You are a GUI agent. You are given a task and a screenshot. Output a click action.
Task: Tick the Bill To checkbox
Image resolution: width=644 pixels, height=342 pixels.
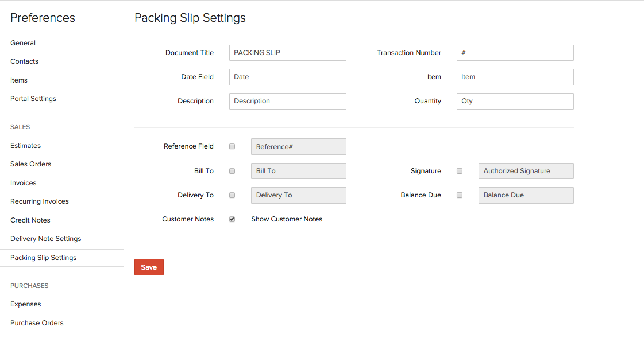[x=232, y=171]
